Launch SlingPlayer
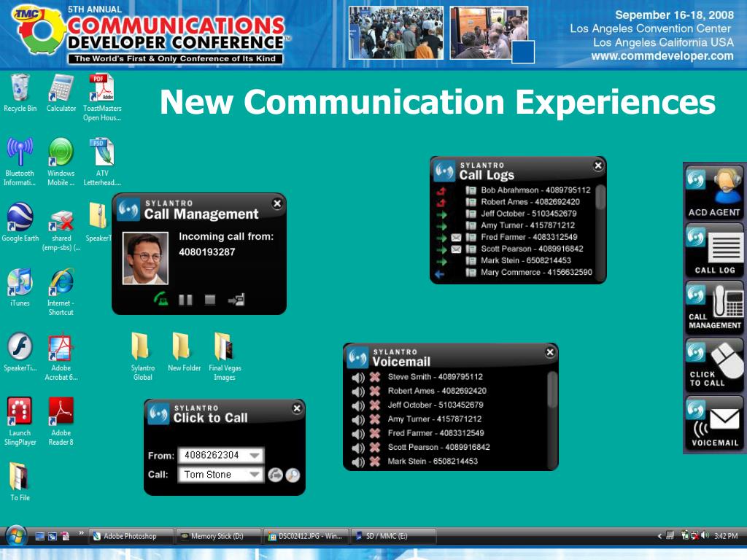Viewport: 747px width, 560px height. point(20,422)
